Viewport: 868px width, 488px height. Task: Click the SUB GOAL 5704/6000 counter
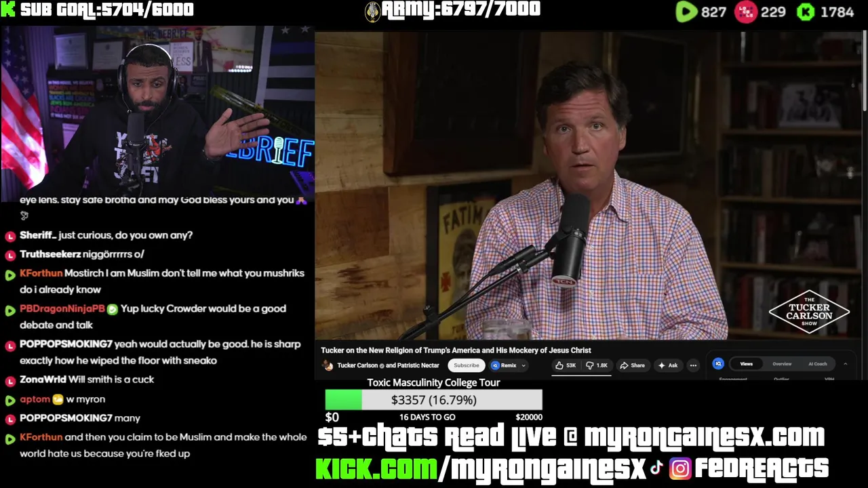coord(106,9)
